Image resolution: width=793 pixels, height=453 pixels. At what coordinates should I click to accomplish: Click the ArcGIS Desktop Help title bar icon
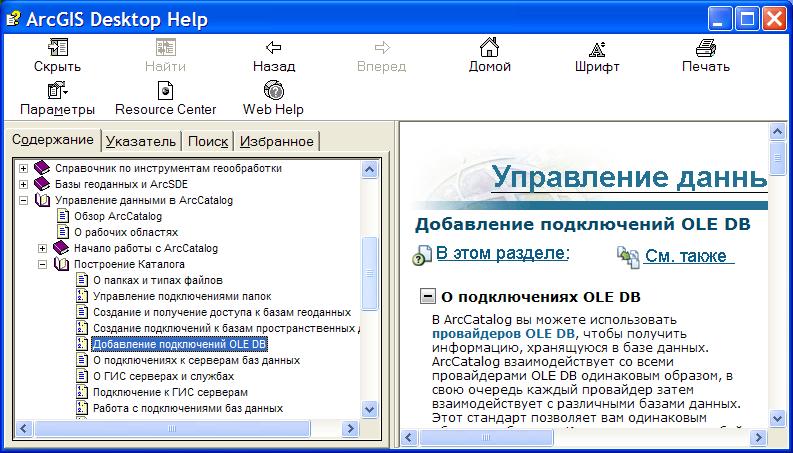[13, 19]
